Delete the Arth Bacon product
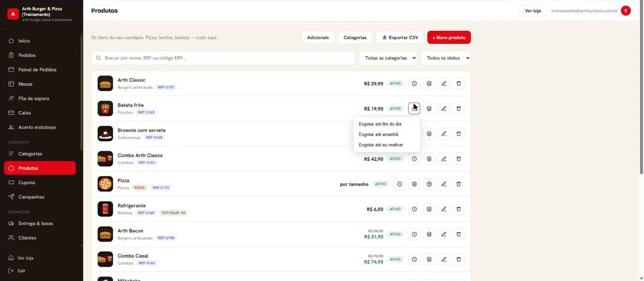The image size is (644, 281). (x=458, y=234)
